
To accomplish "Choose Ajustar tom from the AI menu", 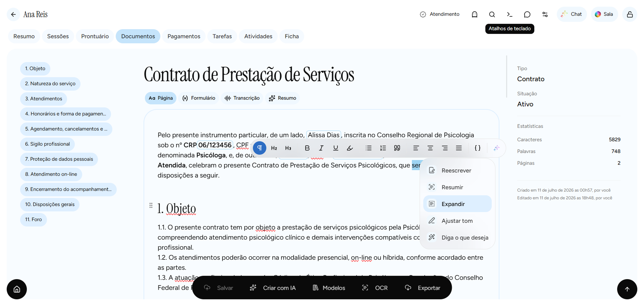I will coord(458,221).
